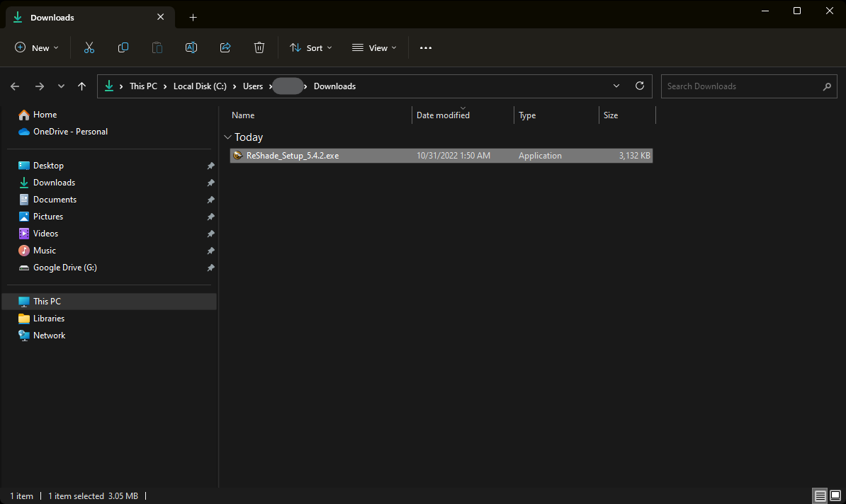Click the Cut scissors icon
846x504 pixels.
pos(89,48)
